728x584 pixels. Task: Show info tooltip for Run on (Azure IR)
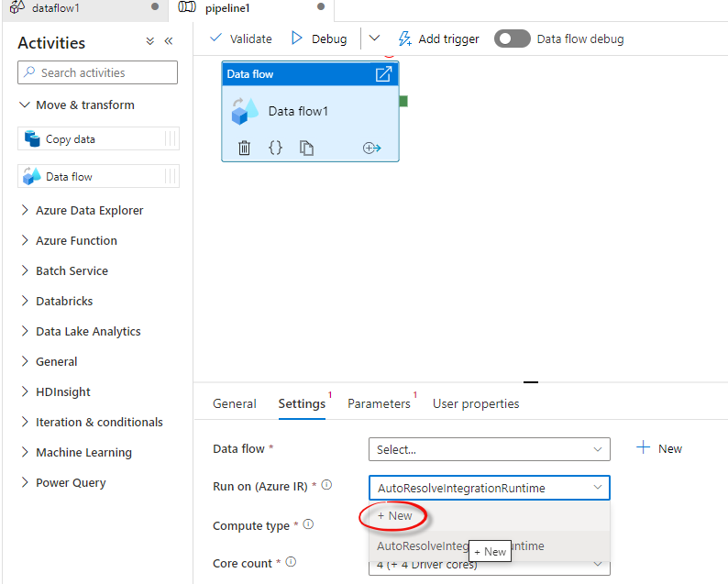click(326, 485)
